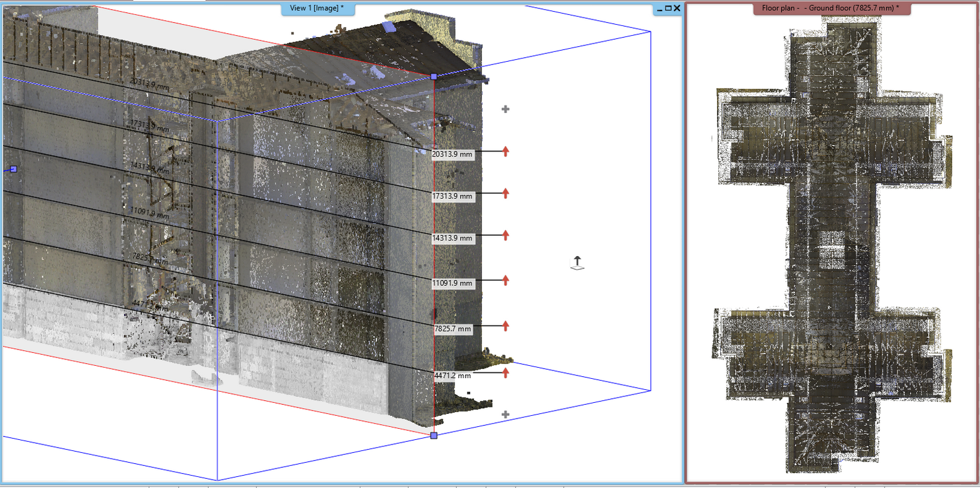Image resolution: width=980 pixels, height=488 pixels.
Task: Select the blue handle atop the red section line
Action: pos(434,77)
